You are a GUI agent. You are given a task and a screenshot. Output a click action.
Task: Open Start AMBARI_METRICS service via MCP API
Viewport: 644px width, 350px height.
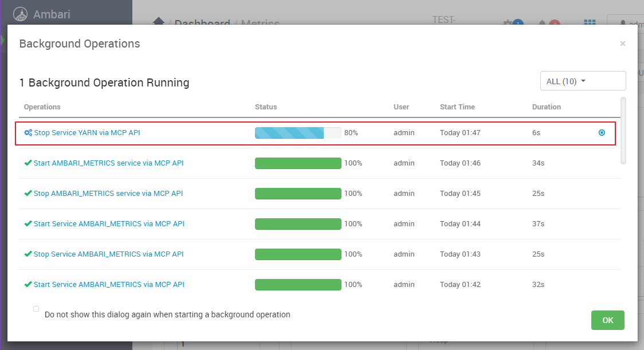pyautogui.click(x=108, y=163)
